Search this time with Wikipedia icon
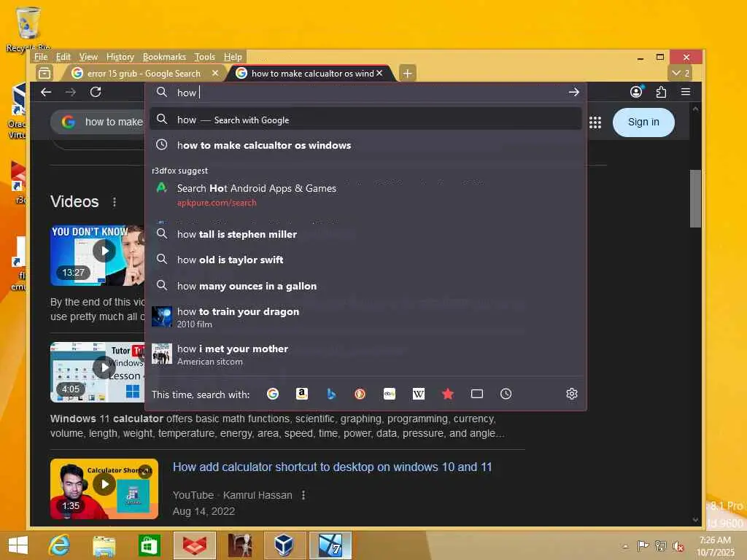The width and height of the screenshot is (747, 560). 418,394
